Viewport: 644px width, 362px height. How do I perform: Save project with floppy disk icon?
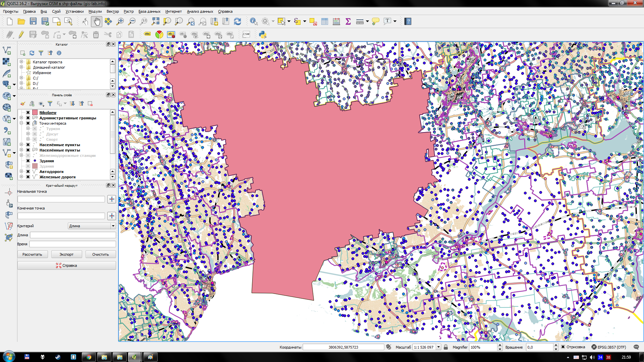point(33,21)
